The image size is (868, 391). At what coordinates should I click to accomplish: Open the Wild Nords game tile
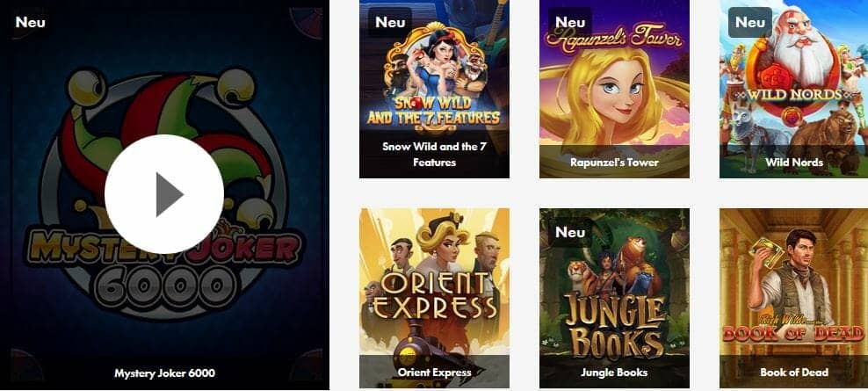(x=794, y=89)
